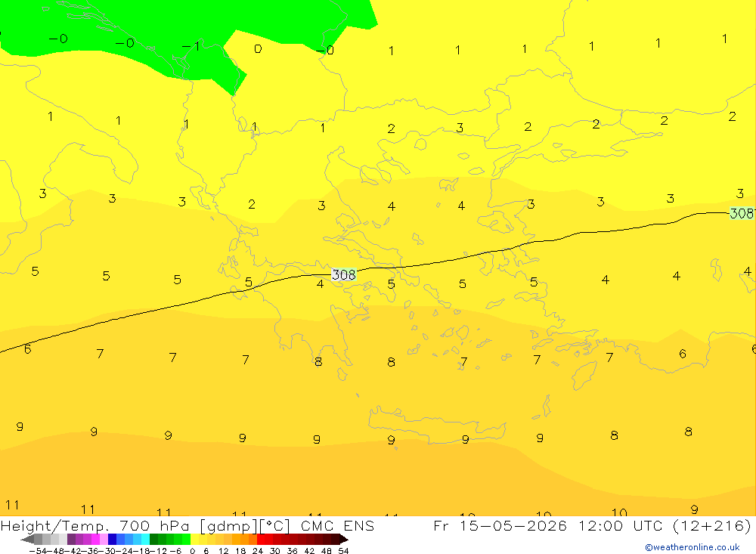This screenshot has height=554, width=756.
Task: Open the weatheronline.co.uk copyright link
Action: click(x=692, y=547)
